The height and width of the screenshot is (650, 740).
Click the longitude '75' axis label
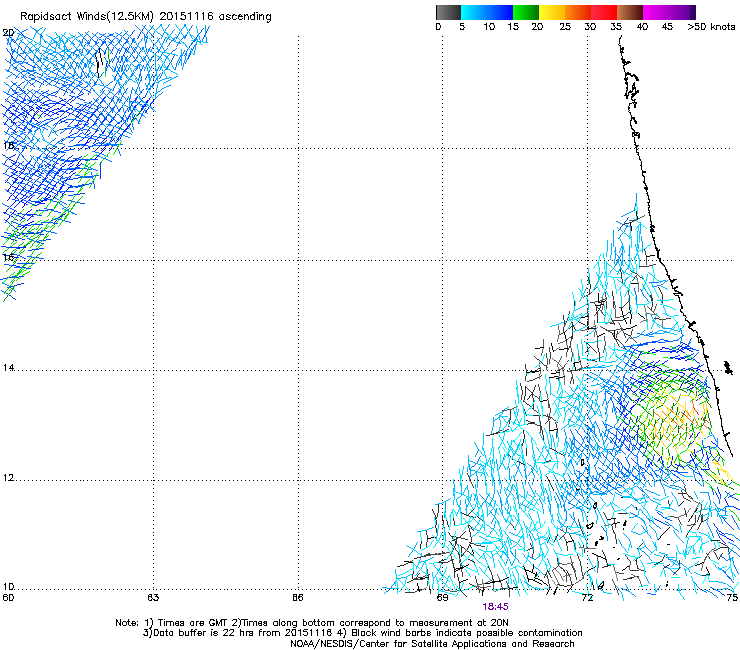click(x=732, y=598)
